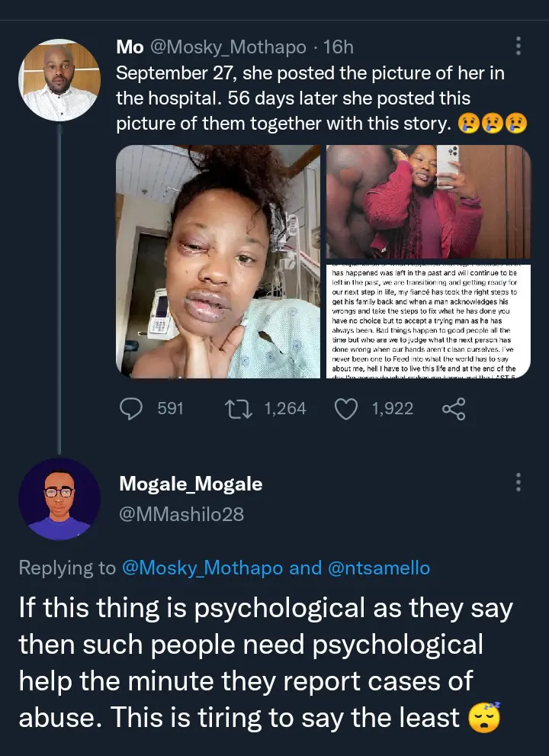Click the reply speech bubble icon
The width and height of the screenshot is (549, 756).
pos(133,409)
